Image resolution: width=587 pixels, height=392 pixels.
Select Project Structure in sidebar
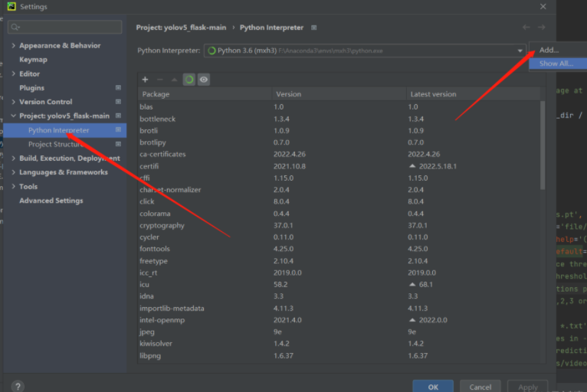[65, 145]
